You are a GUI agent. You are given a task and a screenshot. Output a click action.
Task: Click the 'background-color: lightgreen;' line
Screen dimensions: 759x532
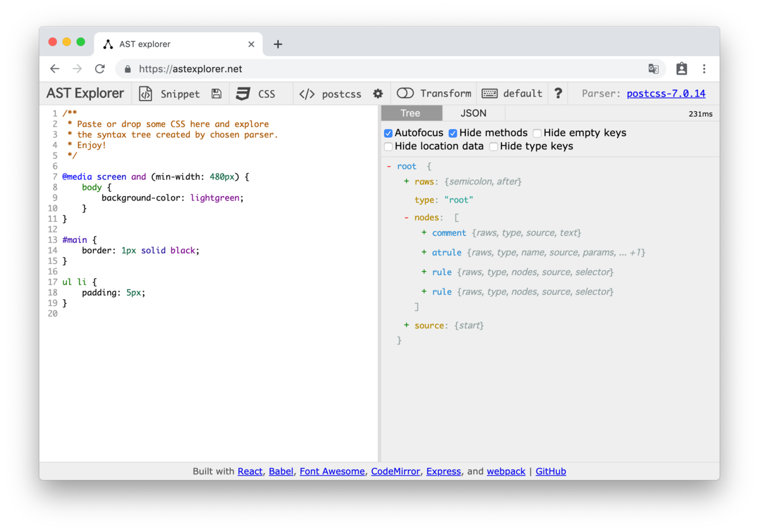[172, 198]
